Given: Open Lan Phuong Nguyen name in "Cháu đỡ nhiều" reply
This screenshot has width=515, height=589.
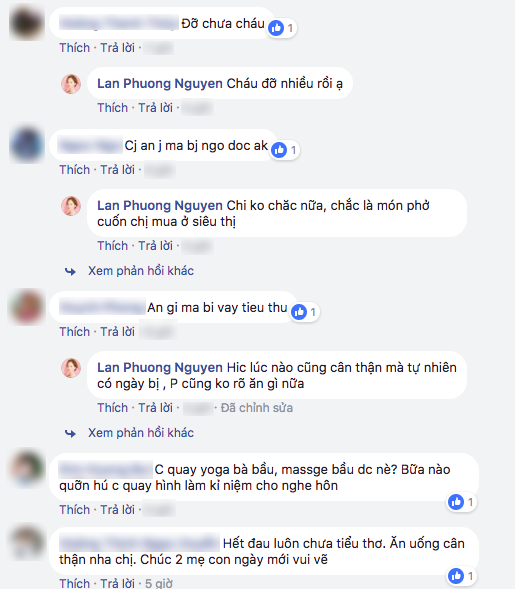Looking at the screenshot, I should click(160, 83).
